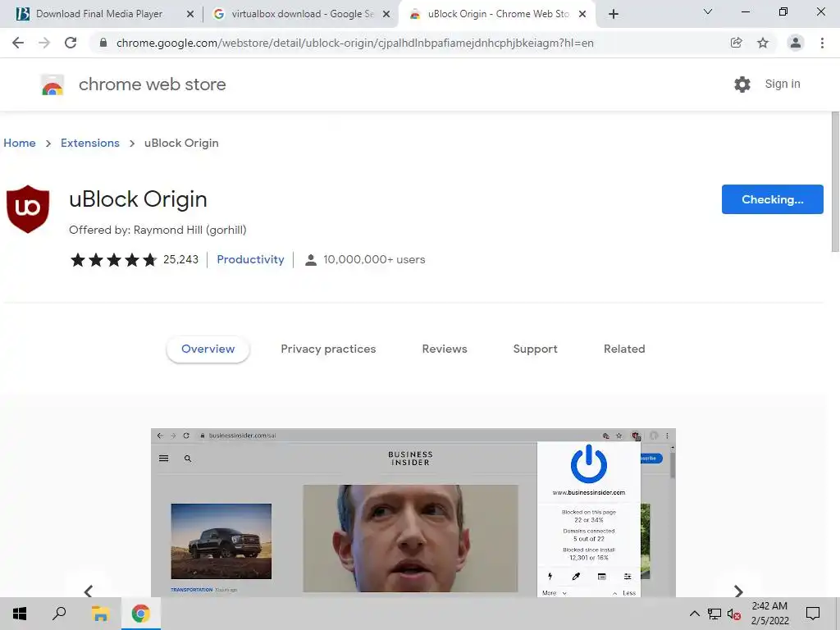Open the taskbar clock and date
The height and width of the screenshot is (630, 840).
[x=769, y=614]
